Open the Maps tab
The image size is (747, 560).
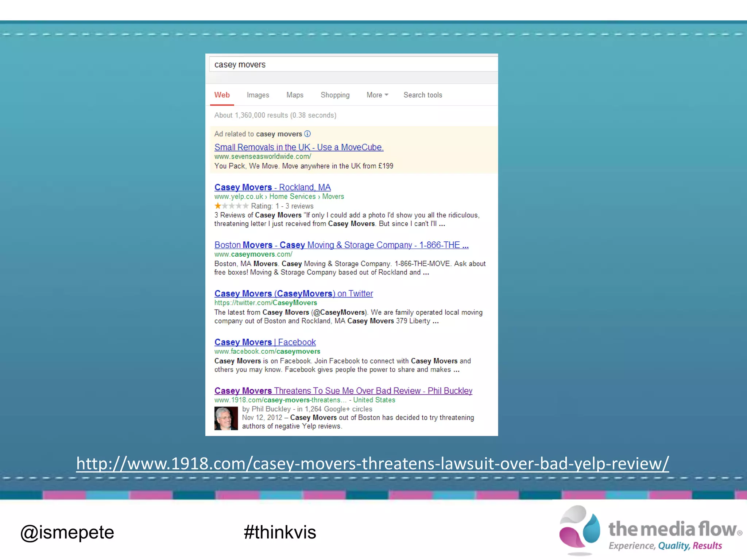coord(295,95)
